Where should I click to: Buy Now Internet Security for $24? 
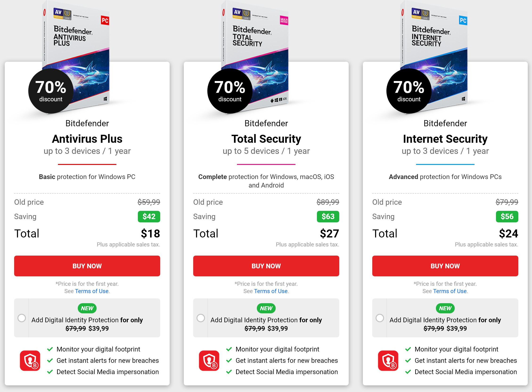tap(445, 266)
